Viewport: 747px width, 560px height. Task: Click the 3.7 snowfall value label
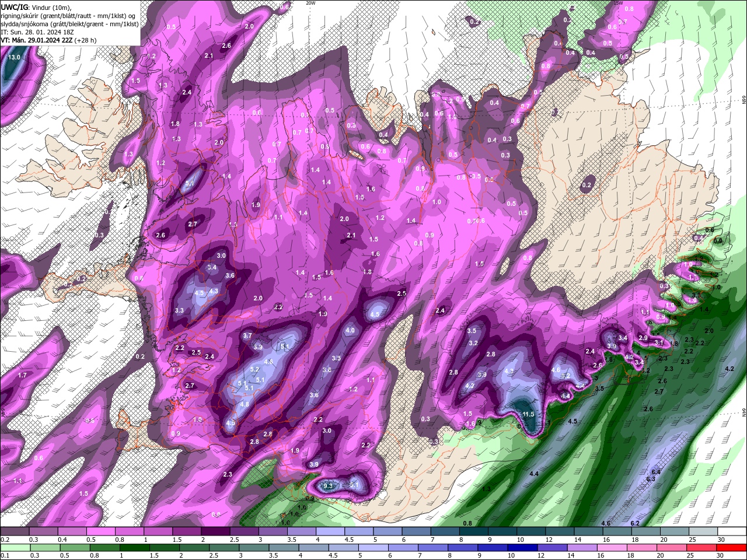click(247, 336)
